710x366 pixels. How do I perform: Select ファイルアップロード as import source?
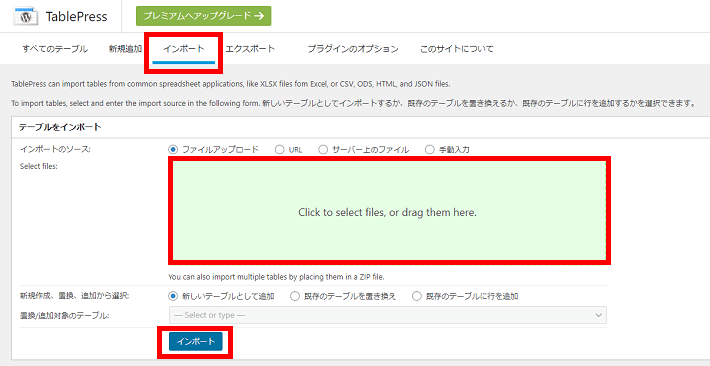pos(173,149)
